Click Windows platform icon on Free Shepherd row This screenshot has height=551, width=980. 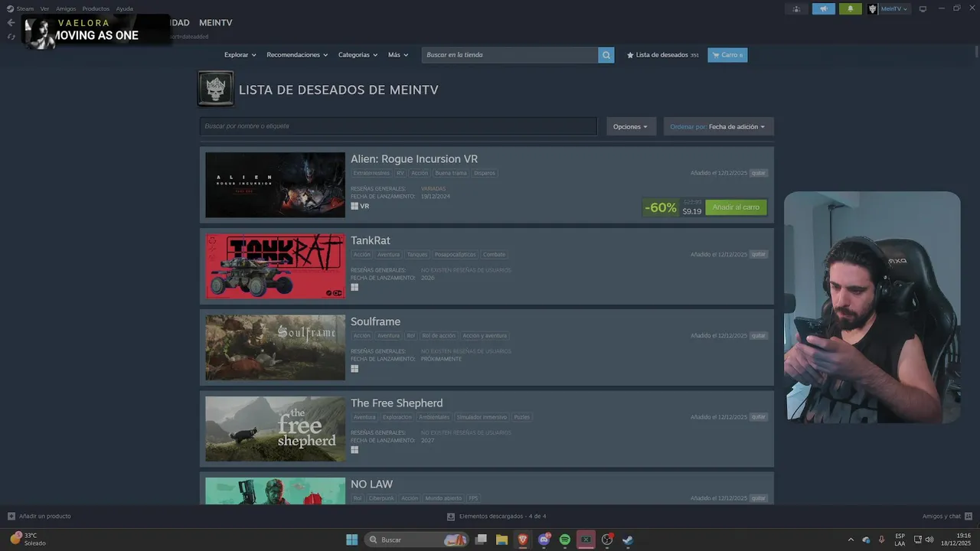(x=354, y=450)
